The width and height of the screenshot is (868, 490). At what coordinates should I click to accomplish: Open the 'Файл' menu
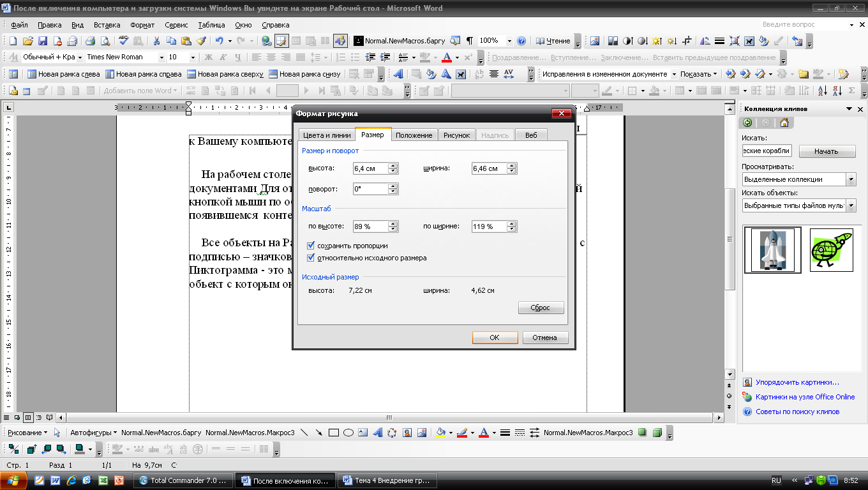pos(19,26)
